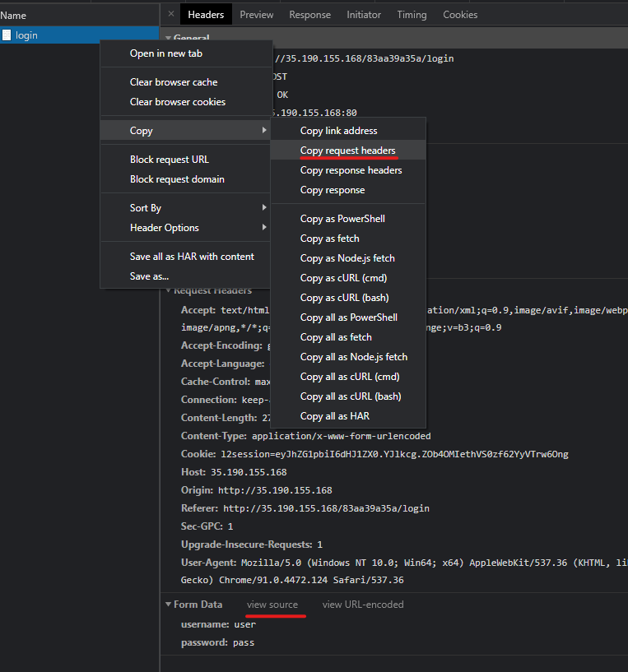Close the request details panel with X
The image size is (628, 672).
click(170, 14)
